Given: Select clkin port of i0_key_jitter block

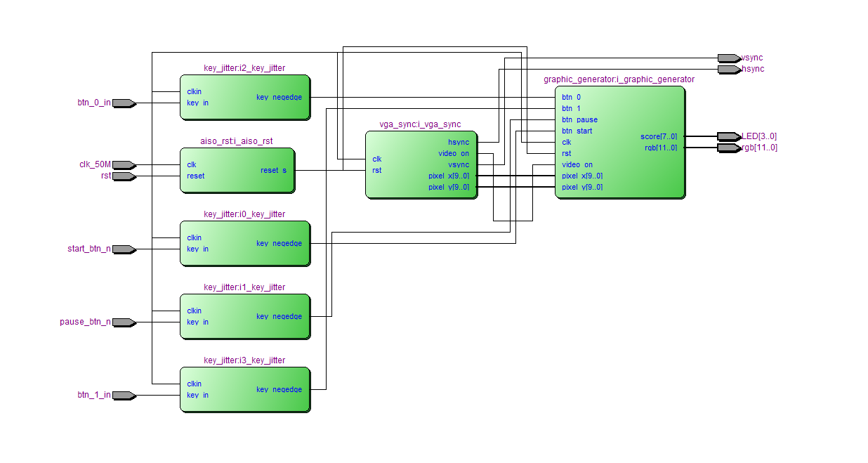Looking at the screenshot, I should click(x=194, y=237).
